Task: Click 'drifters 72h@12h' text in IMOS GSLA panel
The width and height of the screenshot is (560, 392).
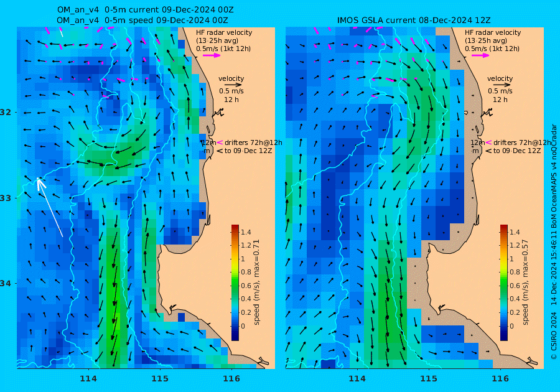Action: [x=522, y=142]
